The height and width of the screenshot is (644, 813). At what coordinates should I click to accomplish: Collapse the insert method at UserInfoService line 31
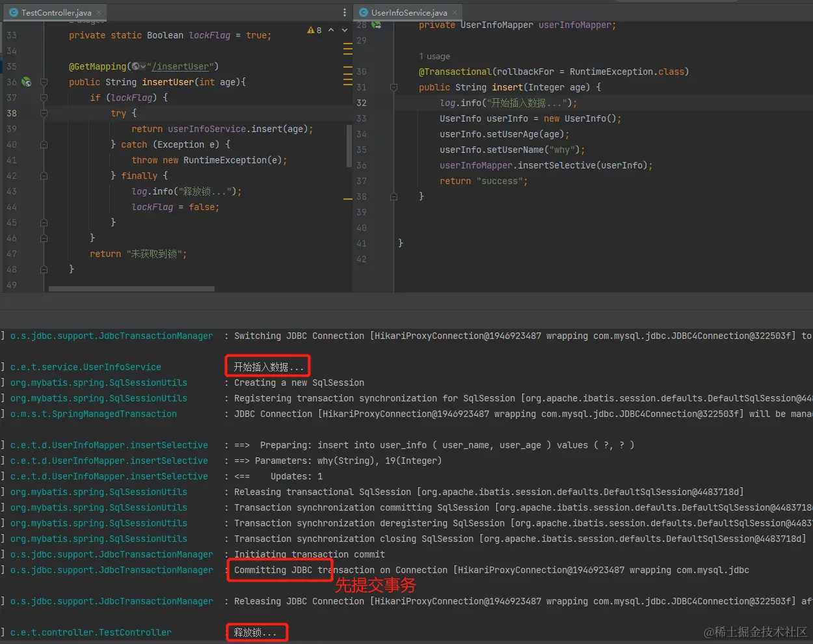point(393,87)
